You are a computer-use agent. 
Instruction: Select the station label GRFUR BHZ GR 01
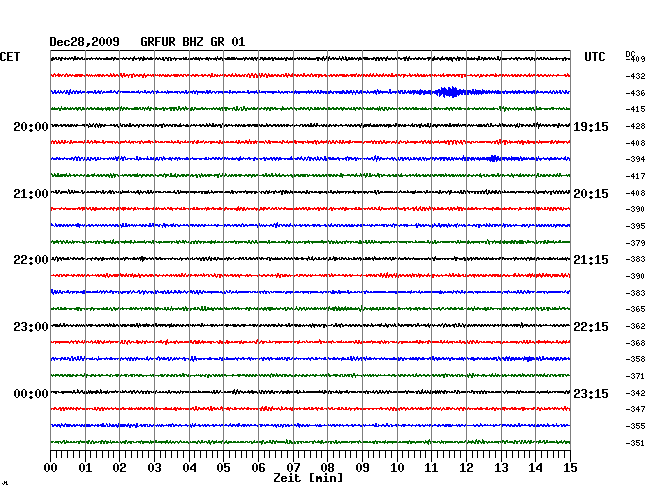coord(193,42)
